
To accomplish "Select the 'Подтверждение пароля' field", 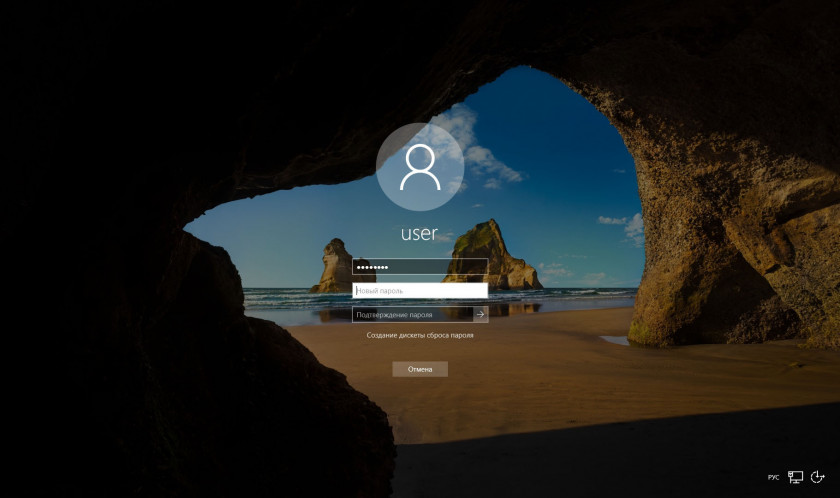I will point(411,314).
